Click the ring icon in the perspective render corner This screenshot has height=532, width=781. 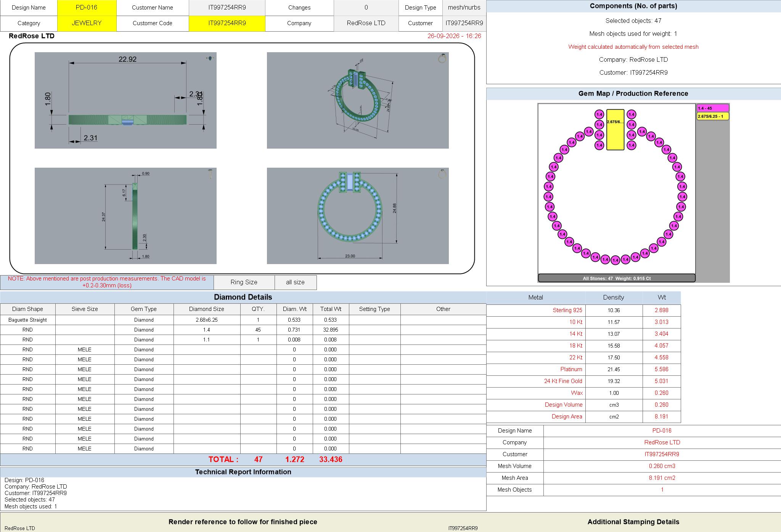(x=442, y=58)
